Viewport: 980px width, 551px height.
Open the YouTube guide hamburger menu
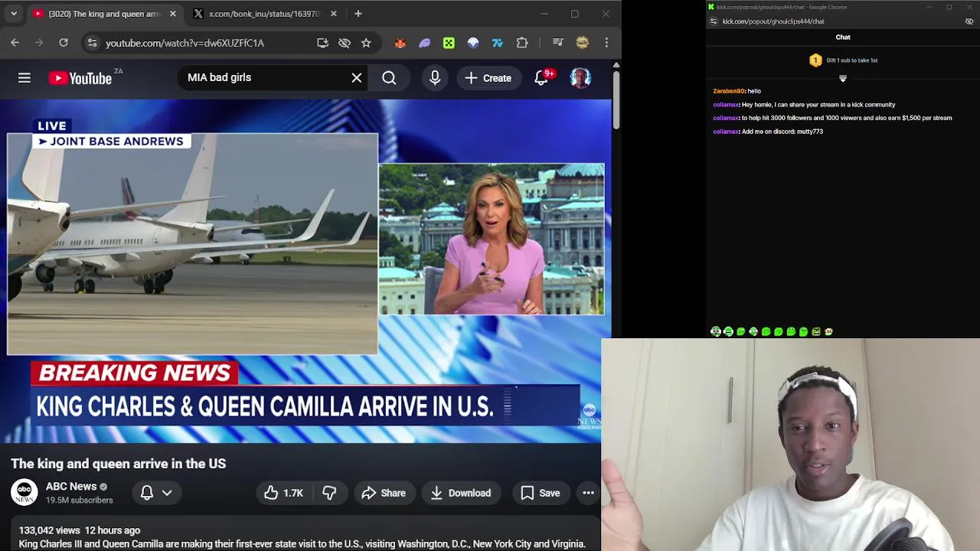tap(24, 78)
